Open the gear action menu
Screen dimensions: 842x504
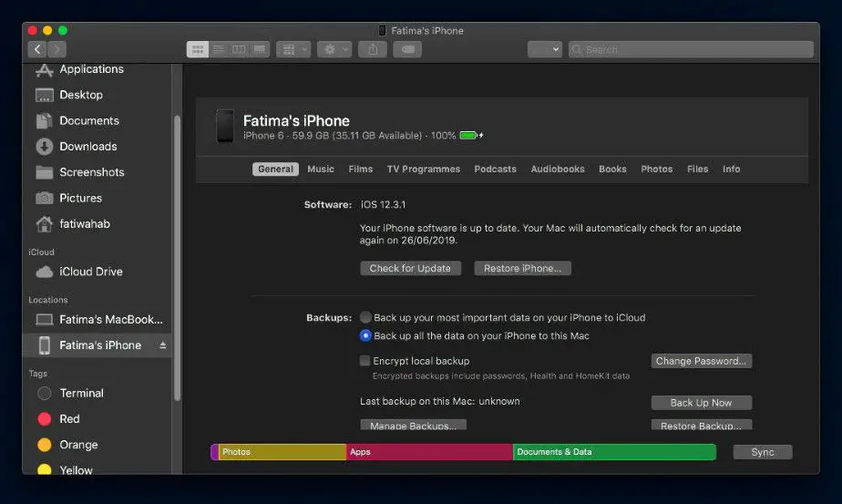(334, 49)
